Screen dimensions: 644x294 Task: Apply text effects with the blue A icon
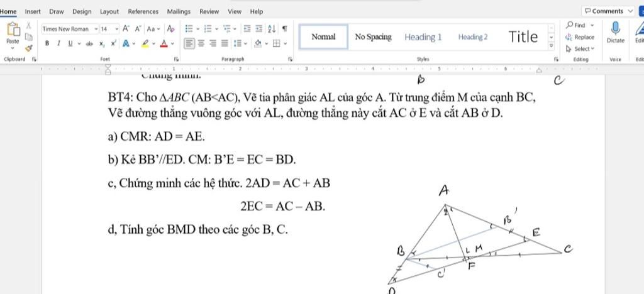(126, 43)
